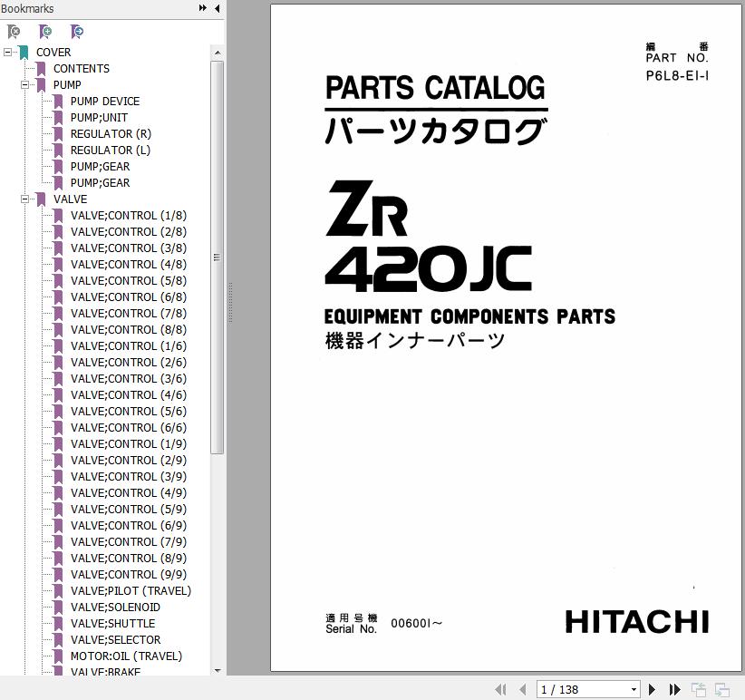
Task: Open the VALVE;SELECTOR bookmark
Action: pos(115,639)
